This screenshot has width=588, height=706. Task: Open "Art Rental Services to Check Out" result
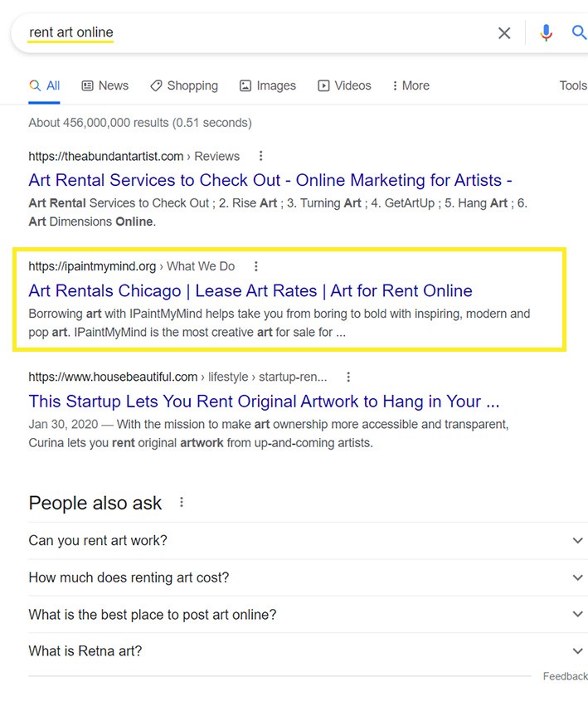click(270, 180)
